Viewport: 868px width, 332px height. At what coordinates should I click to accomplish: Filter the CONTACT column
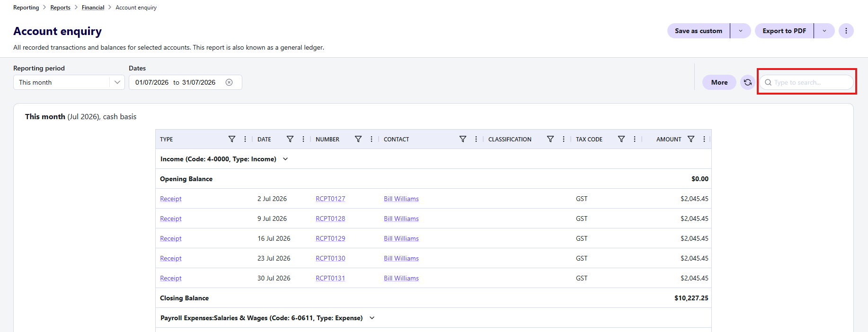[463, 139]
